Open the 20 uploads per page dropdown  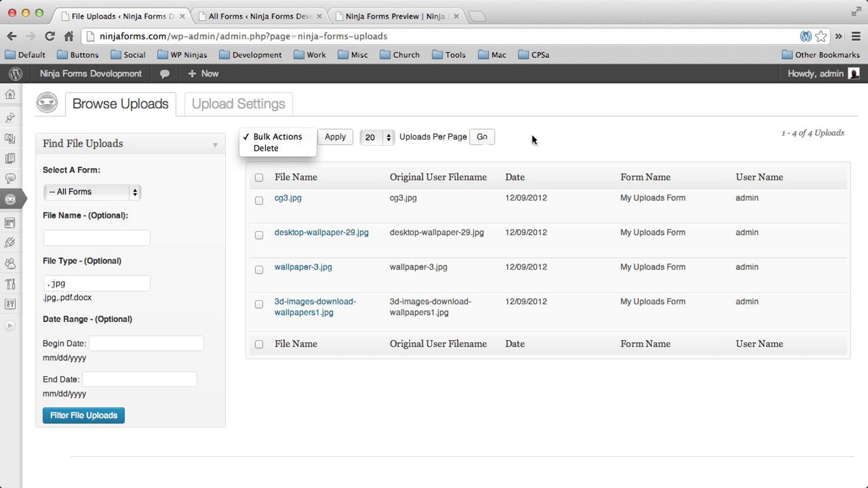pos(377,137)
